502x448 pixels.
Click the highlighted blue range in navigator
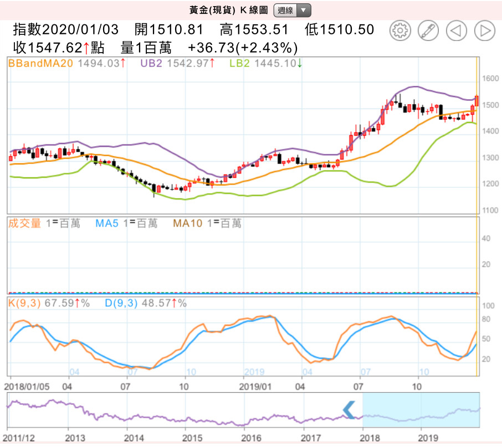pos(421,410)
